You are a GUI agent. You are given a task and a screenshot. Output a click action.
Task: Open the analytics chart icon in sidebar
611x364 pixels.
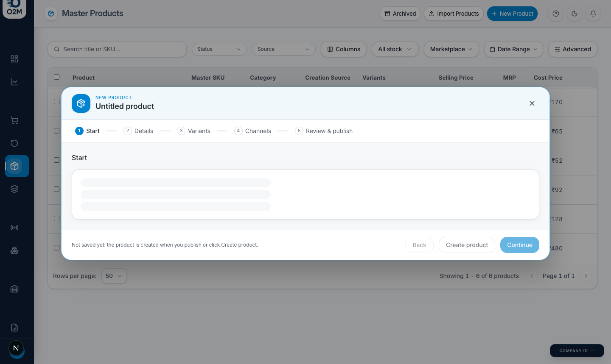(14, 82)
